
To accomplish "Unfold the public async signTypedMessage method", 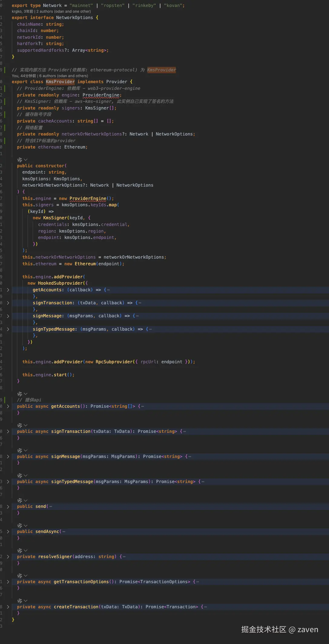I will (x=8, y=482).
